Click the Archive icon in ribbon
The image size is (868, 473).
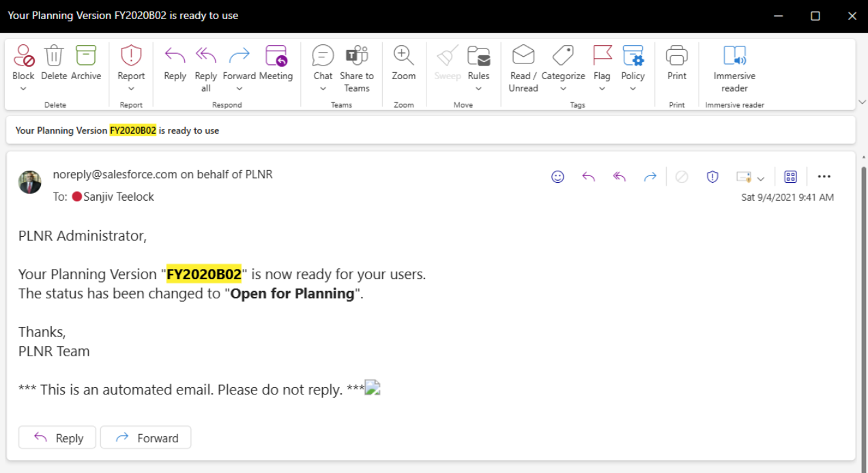pyautogui.click(x=86, y=56)
